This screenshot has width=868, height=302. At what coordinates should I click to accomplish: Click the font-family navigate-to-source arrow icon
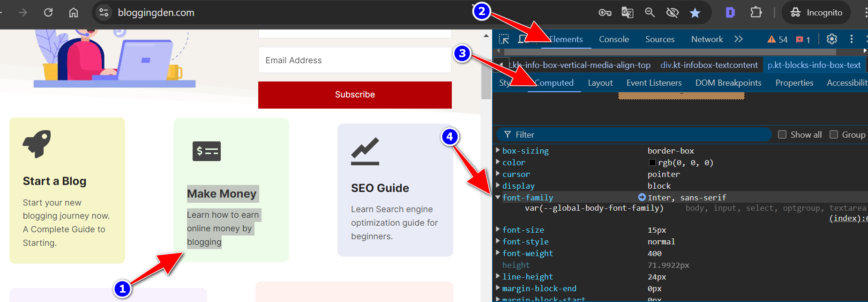coord(642,197)
